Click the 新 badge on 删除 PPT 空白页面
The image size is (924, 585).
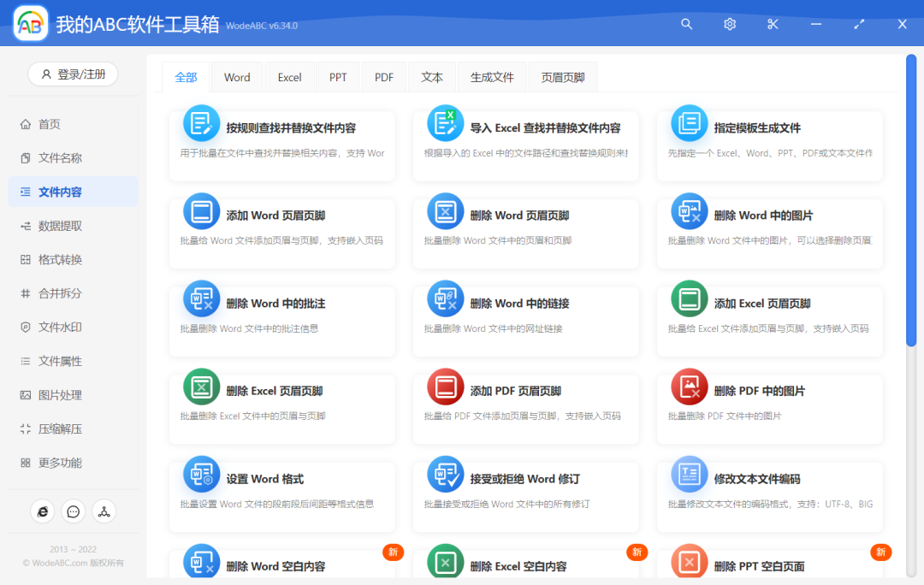coord(881,552)
